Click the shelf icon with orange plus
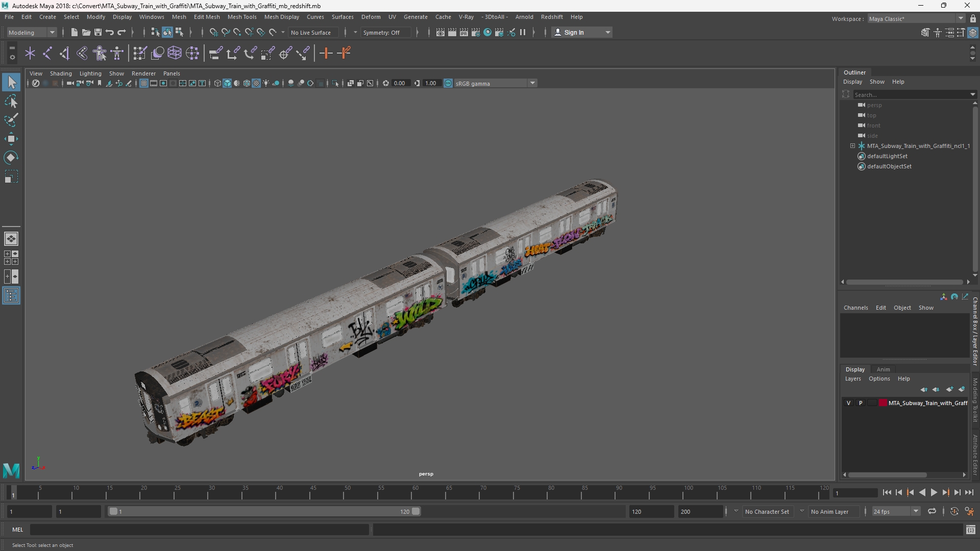The height and width of the screenshot is (551, 980). point(326,53)
